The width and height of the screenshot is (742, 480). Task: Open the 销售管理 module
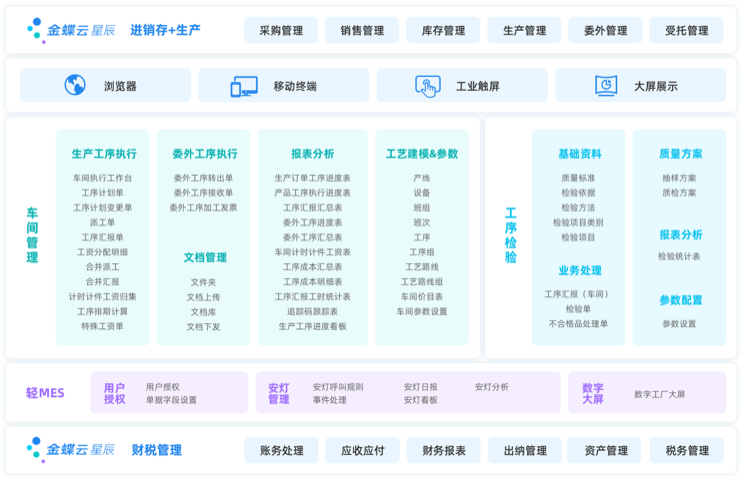point(361,31)
